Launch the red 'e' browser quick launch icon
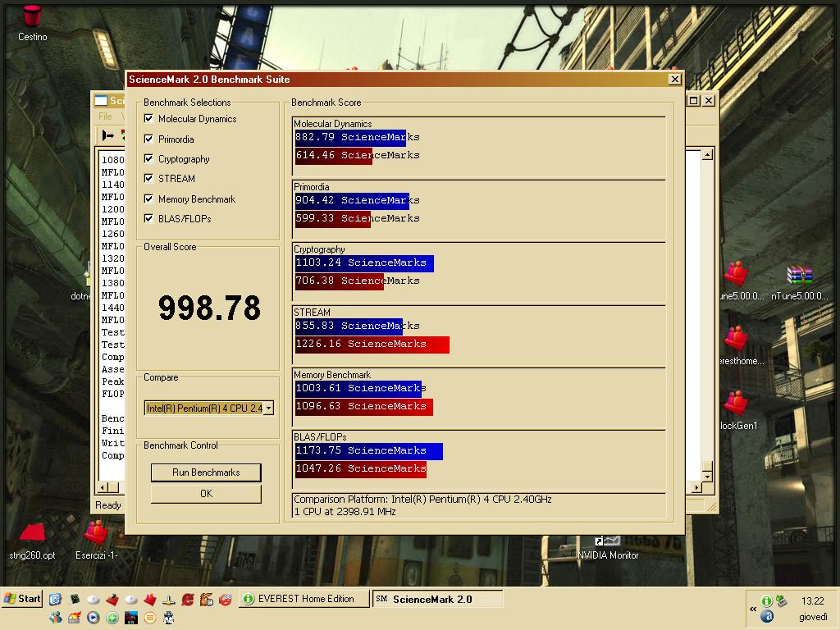Screen dimensions: 840x630 click(188, 599)
